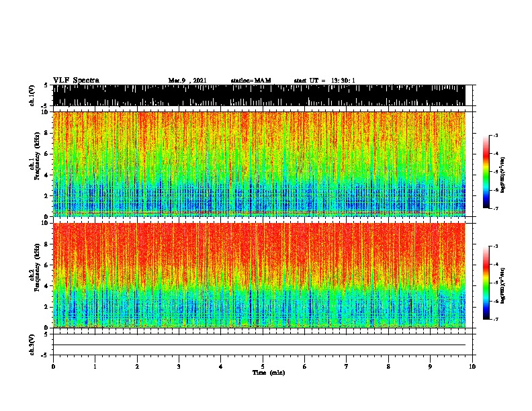Click the ch.1 spectrogram panel

click(259, 164)
